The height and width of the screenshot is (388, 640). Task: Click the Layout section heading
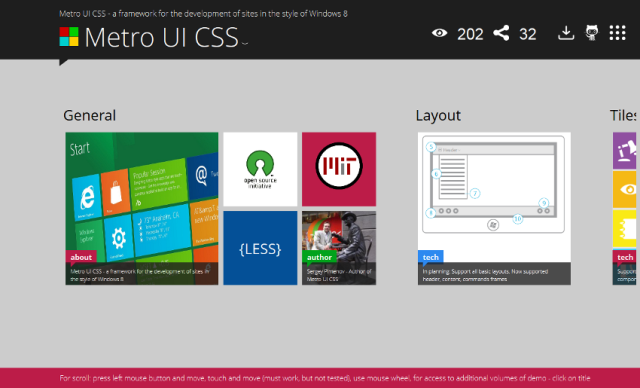pos(438,115)
